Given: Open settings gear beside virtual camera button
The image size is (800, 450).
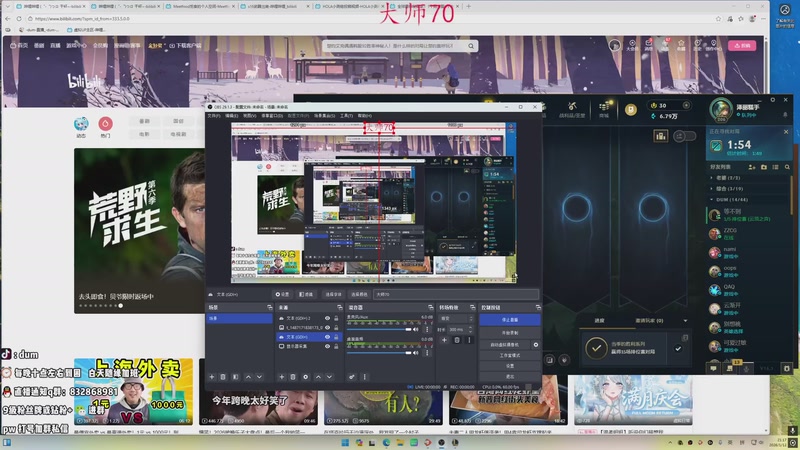Looking at the screenshot, I should 536,344.
